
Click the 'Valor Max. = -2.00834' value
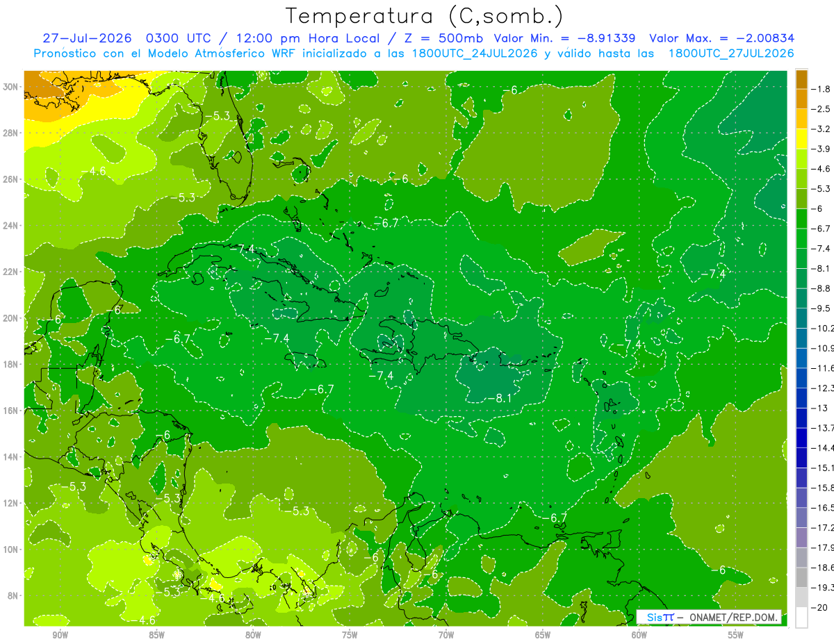click(721, 38)
